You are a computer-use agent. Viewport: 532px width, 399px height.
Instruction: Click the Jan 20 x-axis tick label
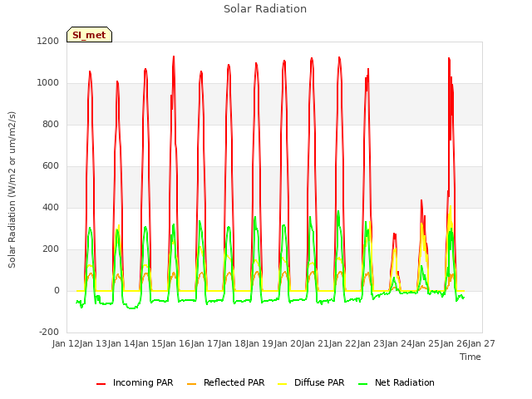(288, 343)
